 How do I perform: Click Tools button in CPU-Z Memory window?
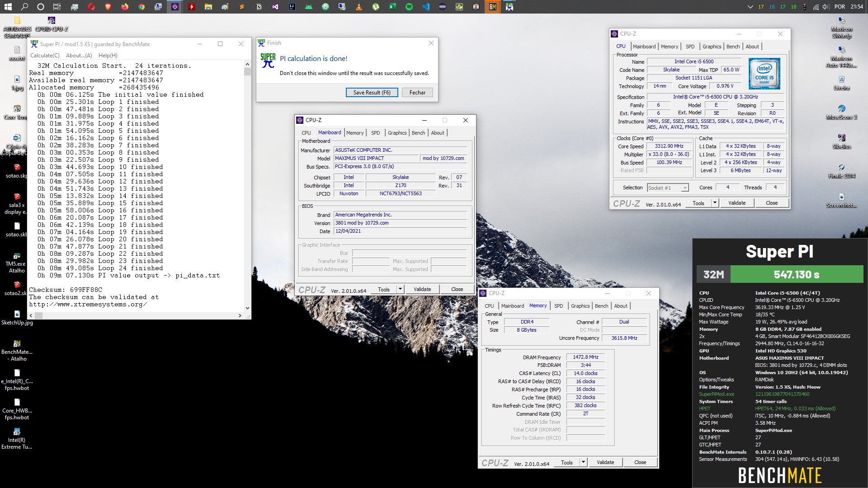(566, 462)
